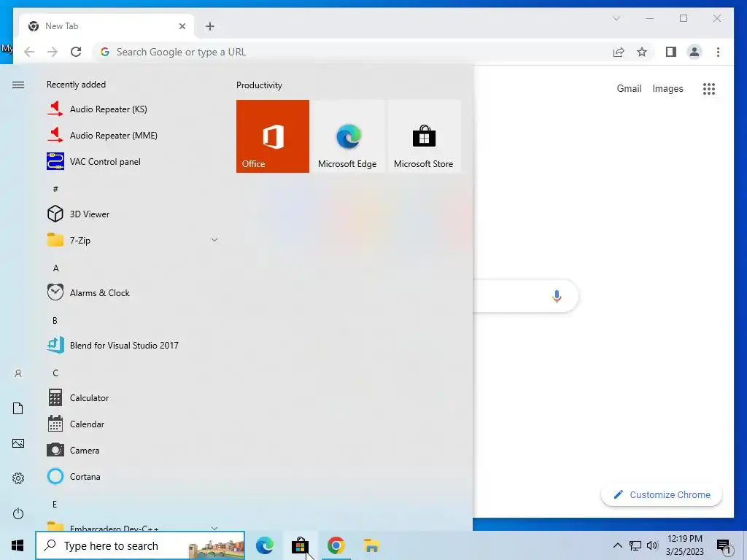This screenshot has width=747, height=560.
Task: Click the Productivity group title
Action: tap(259, 85)
